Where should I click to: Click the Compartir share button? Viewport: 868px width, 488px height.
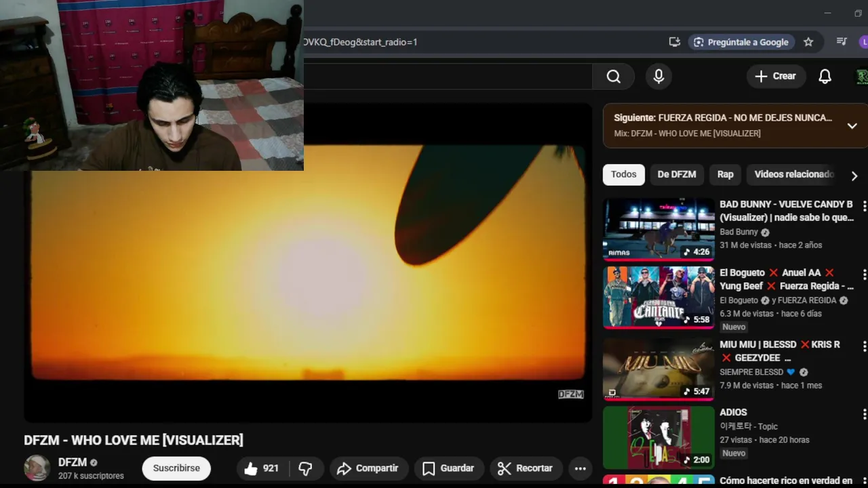[x=368, y=468]
